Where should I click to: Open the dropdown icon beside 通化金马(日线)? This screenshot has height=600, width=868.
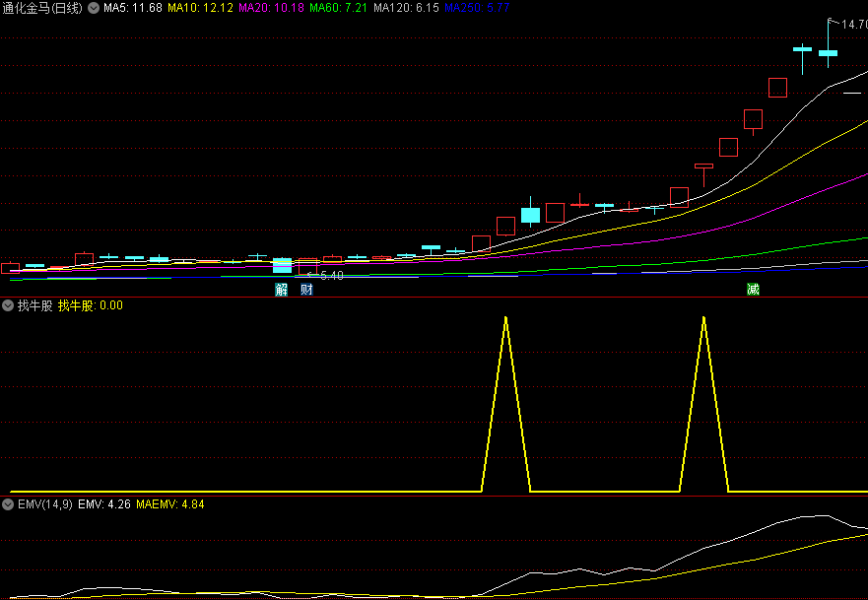[94, 8]
